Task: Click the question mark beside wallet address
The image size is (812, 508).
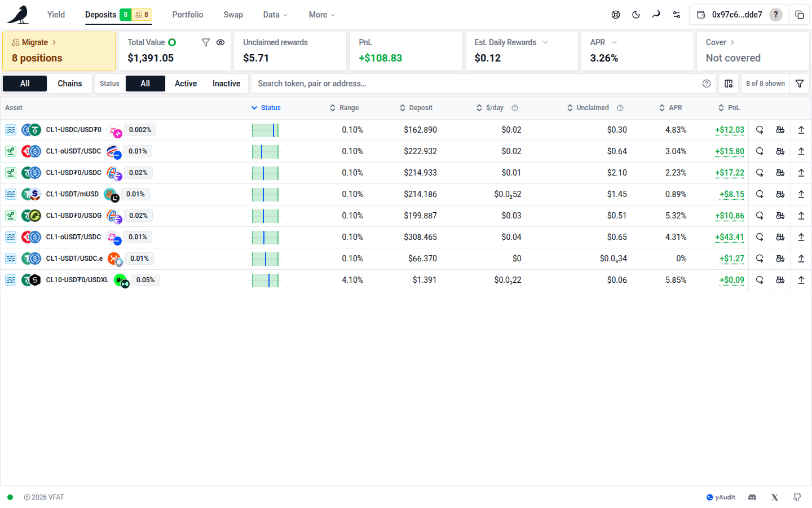Action: click(776, 15)
